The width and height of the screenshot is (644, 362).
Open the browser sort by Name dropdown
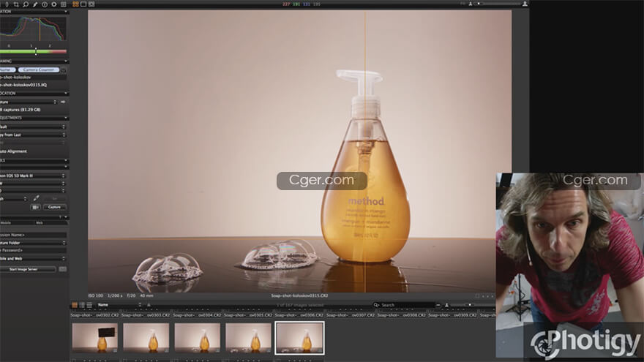point(119,305)
